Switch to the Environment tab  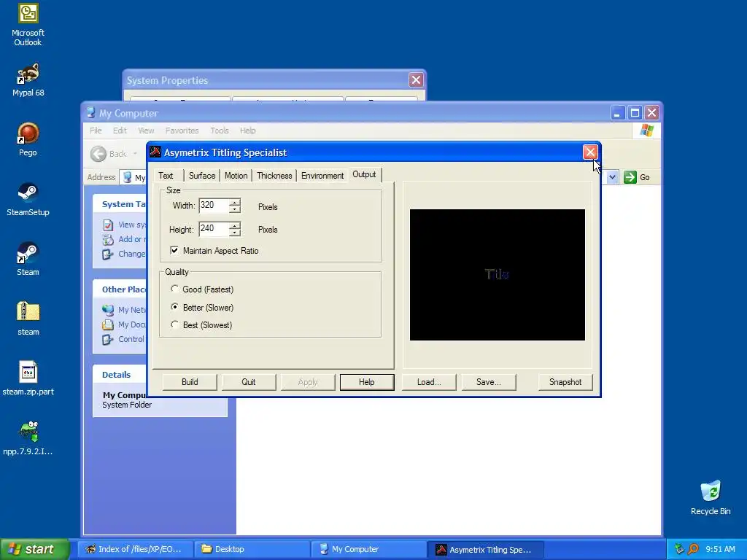(322, 176)
